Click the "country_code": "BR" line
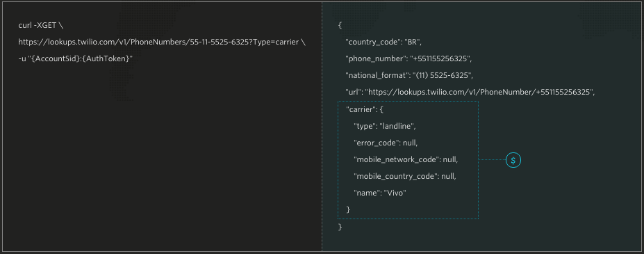 click(384, 42)
